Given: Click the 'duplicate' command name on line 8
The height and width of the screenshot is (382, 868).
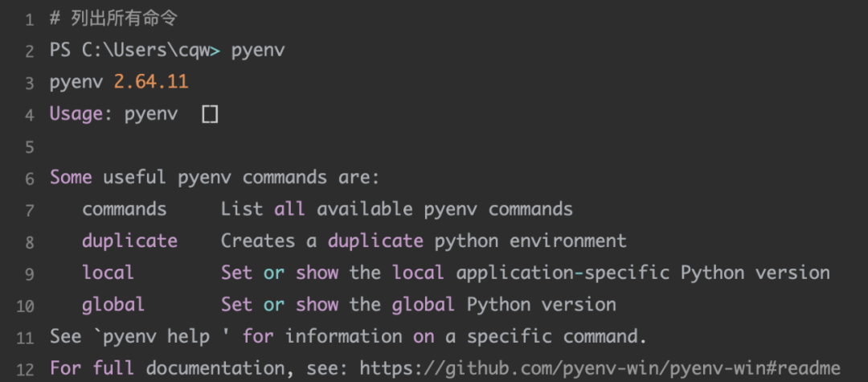Looking at the screenshot, I should [129, 241].
